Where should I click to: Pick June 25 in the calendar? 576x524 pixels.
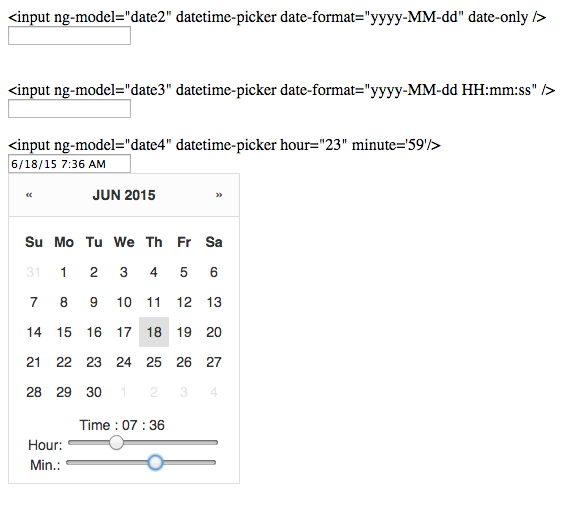pos(154,362)
